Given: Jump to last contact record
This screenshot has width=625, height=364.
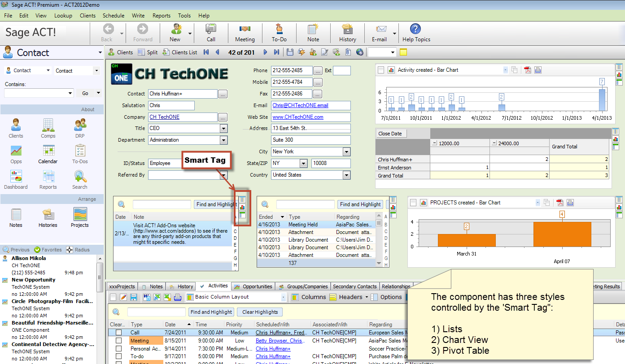Looking at the screenshot, I should pos(276,52).
